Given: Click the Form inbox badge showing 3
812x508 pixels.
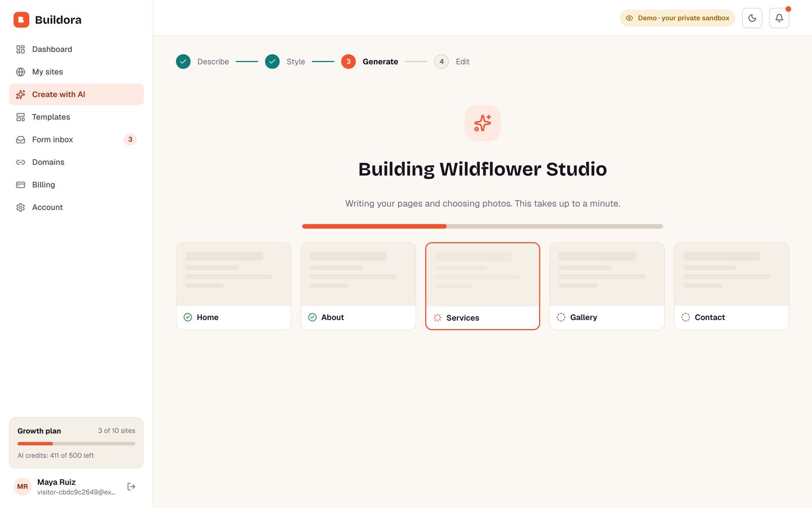Looking at the screenshot, I should coord(130,139).
